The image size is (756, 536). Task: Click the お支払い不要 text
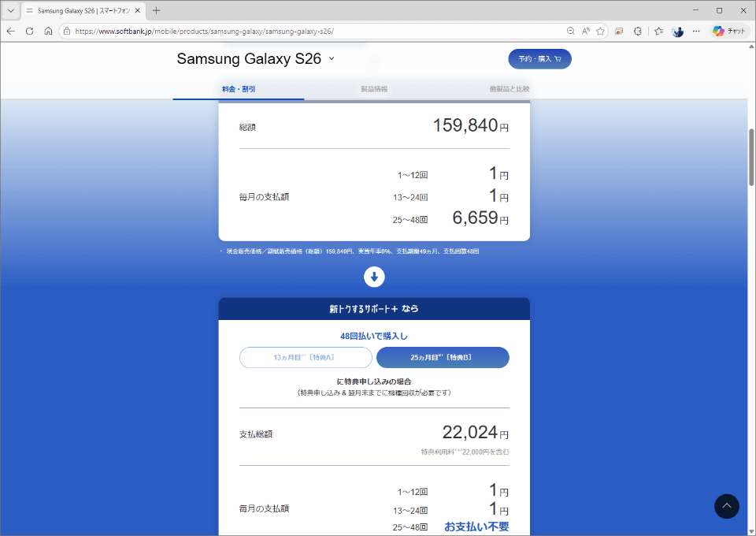pyautogui.click(x=476, y=527)
